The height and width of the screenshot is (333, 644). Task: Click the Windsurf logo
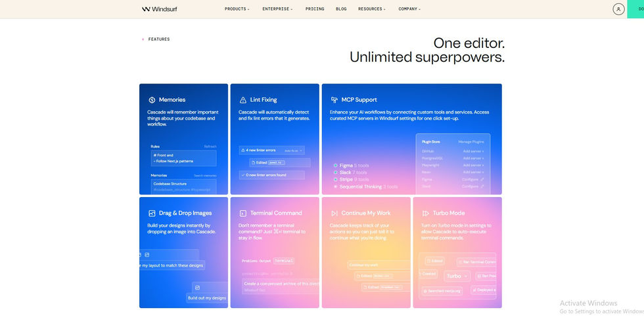pos(159,9)
